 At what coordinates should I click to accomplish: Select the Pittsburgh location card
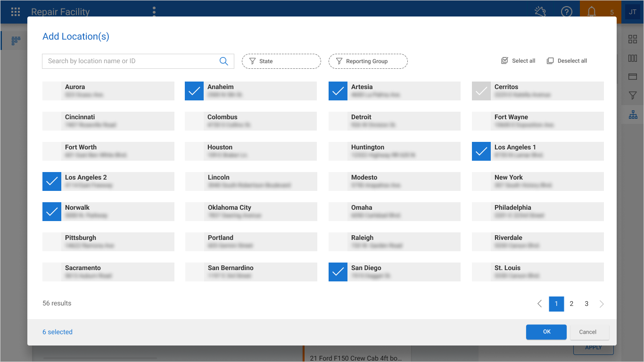coord(108,242)
